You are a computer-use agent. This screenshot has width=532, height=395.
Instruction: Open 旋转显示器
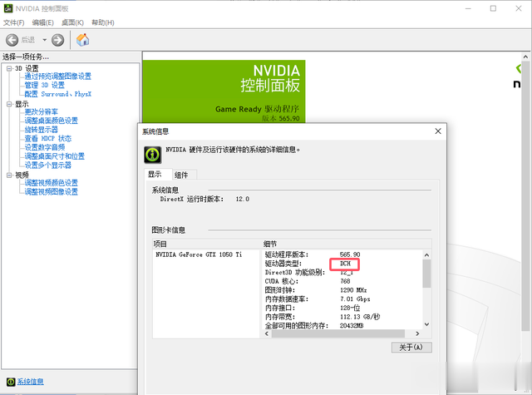tap(41, 130)
